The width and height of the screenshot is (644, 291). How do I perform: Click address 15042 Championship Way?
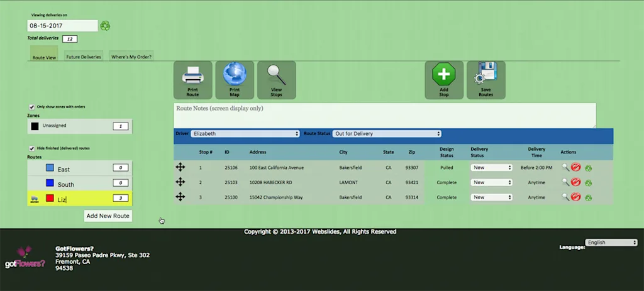[276, 197]
